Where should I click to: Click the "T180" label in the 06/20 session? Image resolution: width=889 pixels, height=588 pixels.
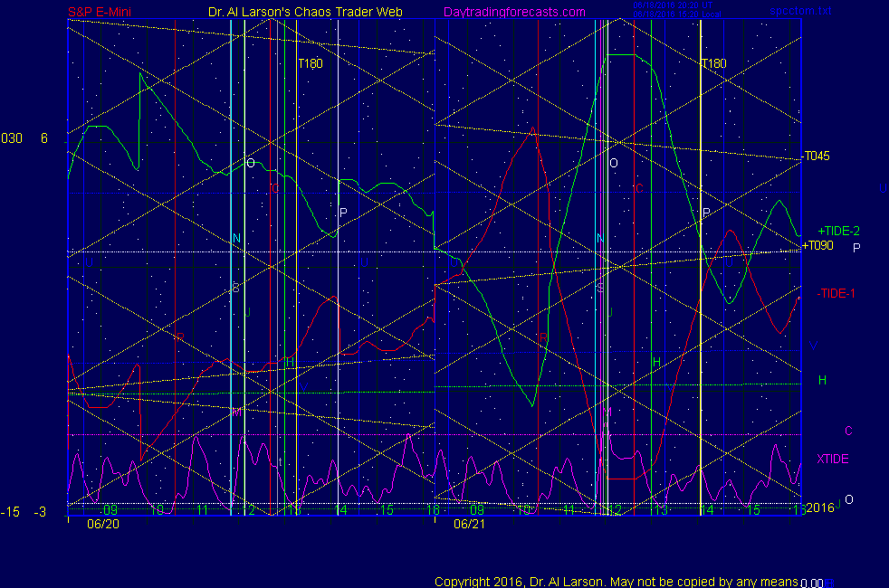tap(311, 63)
